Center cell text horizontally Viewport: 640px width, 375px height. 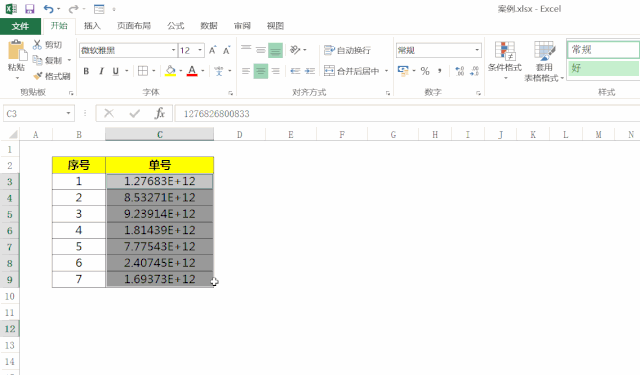260,71
